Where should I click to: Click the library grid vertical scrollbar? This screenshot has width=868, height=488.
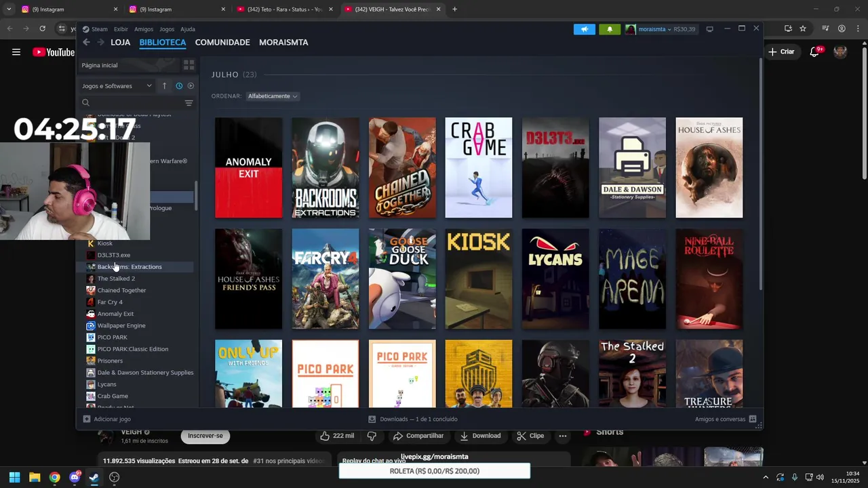(759, 175)
